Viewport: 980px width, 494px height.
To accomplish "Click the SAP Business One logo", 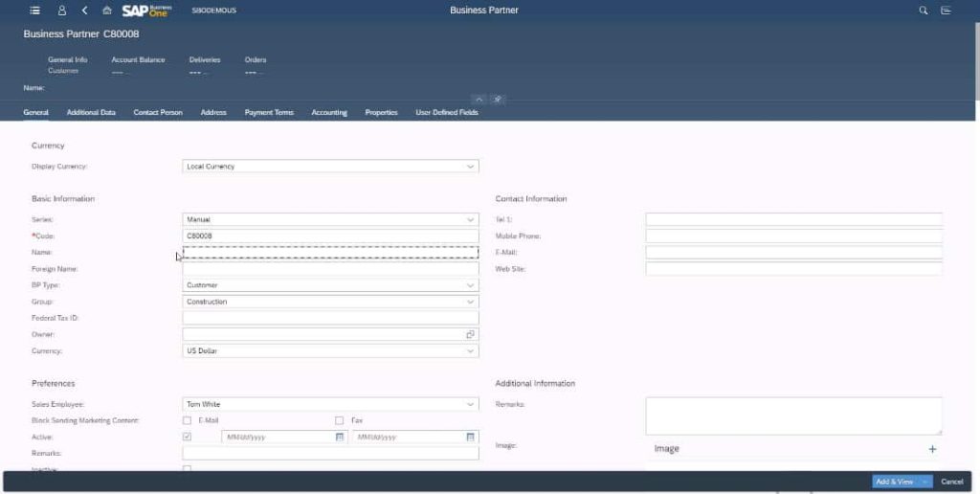I will (x=146, y=10).
